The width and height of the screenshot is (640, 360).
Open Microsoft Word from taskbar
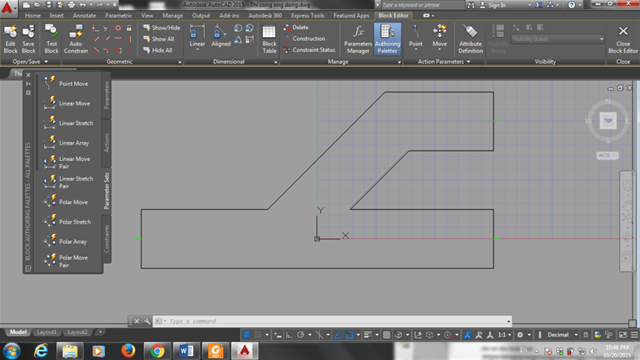point(186,351)
